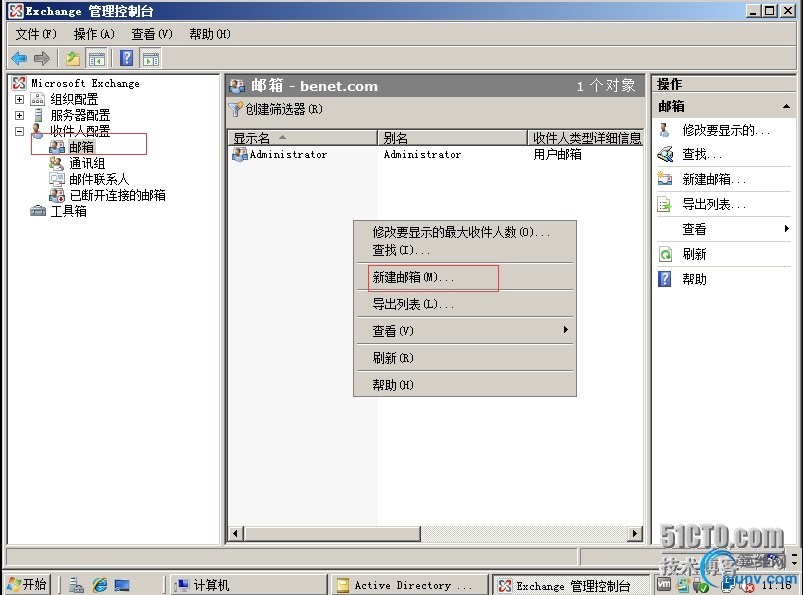Open the 工具箱 tree node
This screenshot has height=595, width=803.
69,211
